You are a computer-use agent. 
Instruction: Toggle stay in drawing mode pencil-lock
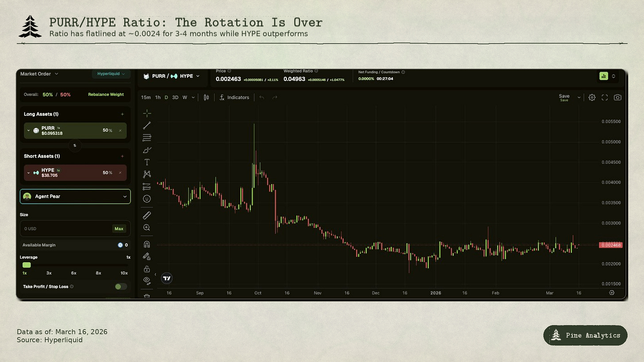tap(147, 256)
